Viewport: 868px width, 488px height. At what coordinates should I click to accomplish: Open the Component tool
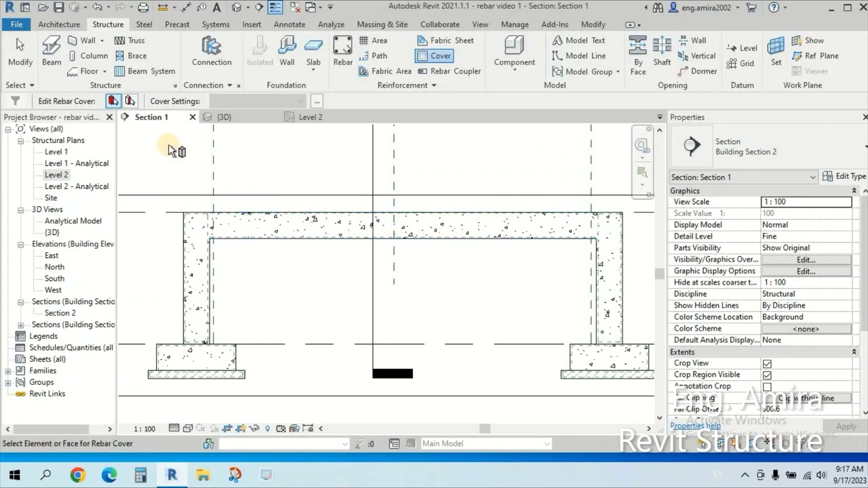click(514, 52)
